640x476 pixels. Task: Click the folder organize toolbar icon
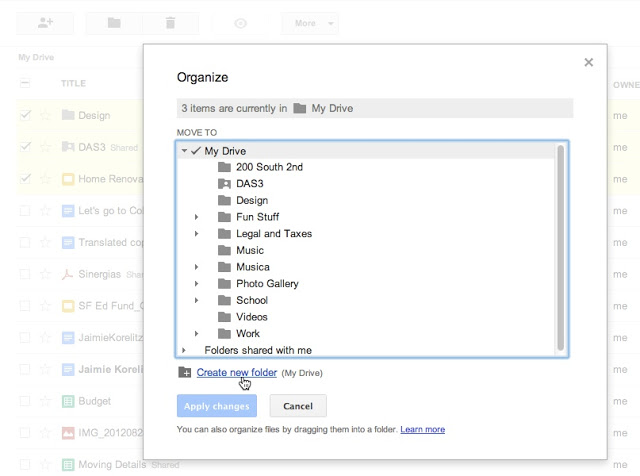coord(114,22)
